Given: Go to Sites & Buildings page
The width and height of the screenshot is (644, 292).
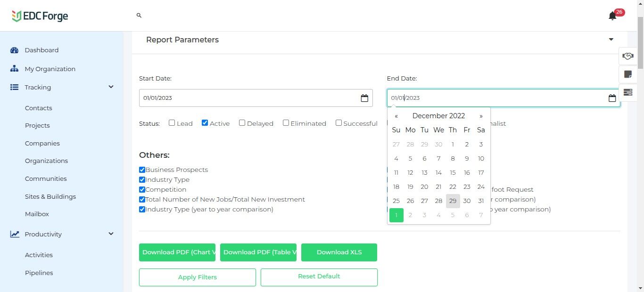Looking at the screenshot, I should tap(50, 196).
